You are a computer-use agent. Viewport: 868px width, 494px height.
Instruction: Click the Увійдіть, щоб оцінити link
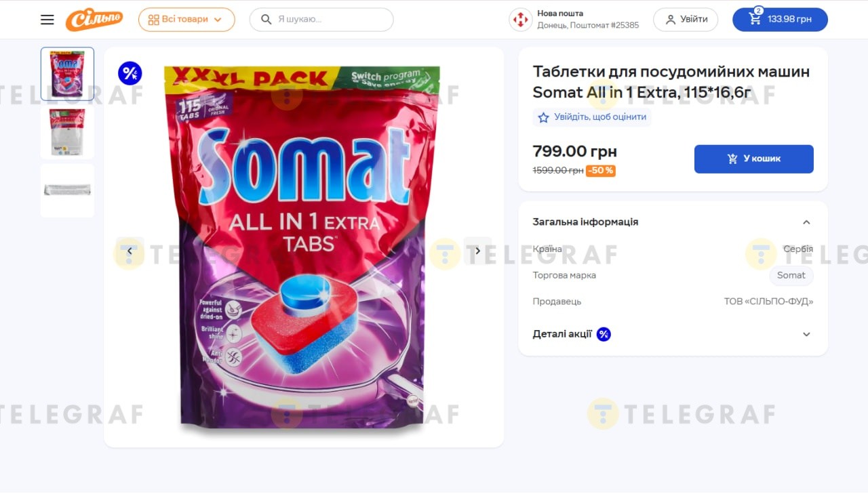point(599,117)
